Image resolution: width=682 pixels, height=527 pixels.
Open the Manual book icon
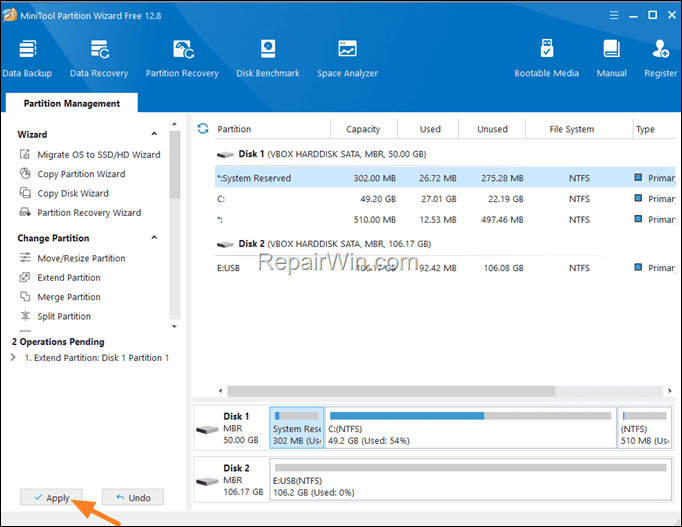click(x=612, y=49)
